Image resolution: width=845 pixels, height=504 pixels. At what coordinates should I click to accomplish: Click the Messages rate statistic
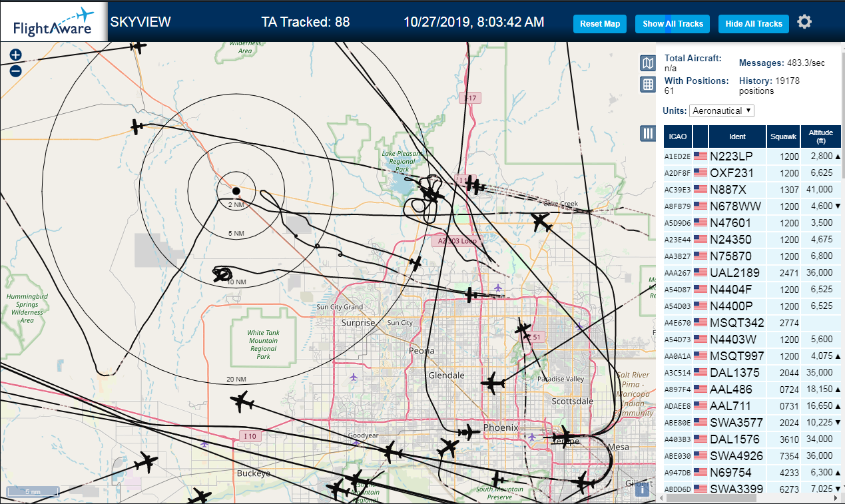tap(782, 63)
